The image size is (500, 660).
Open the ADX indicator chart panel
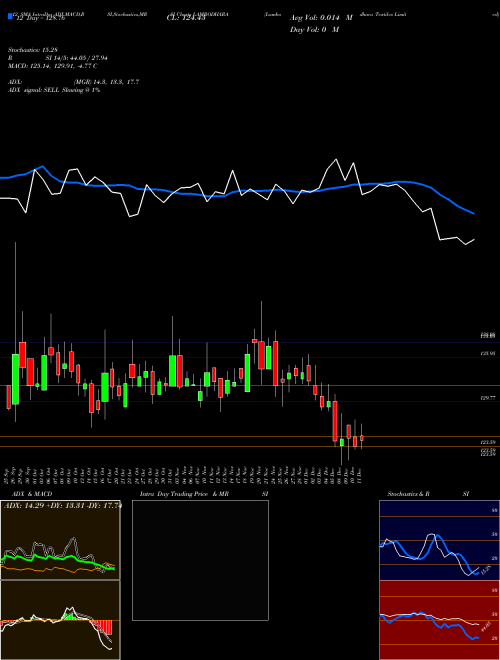click(x=60, y=540)
